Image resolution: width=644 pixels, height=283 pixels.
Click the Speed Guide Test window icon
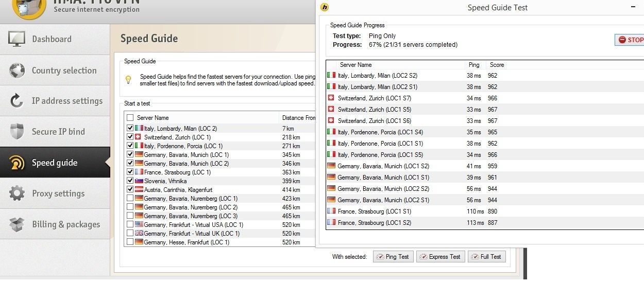pos(325,7)
